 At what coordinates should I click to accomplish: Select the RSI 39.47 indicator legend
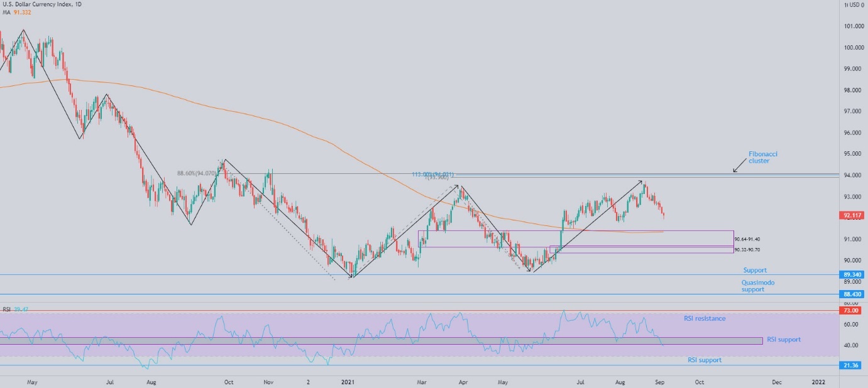pyautogui.click(x=16, y=310)
